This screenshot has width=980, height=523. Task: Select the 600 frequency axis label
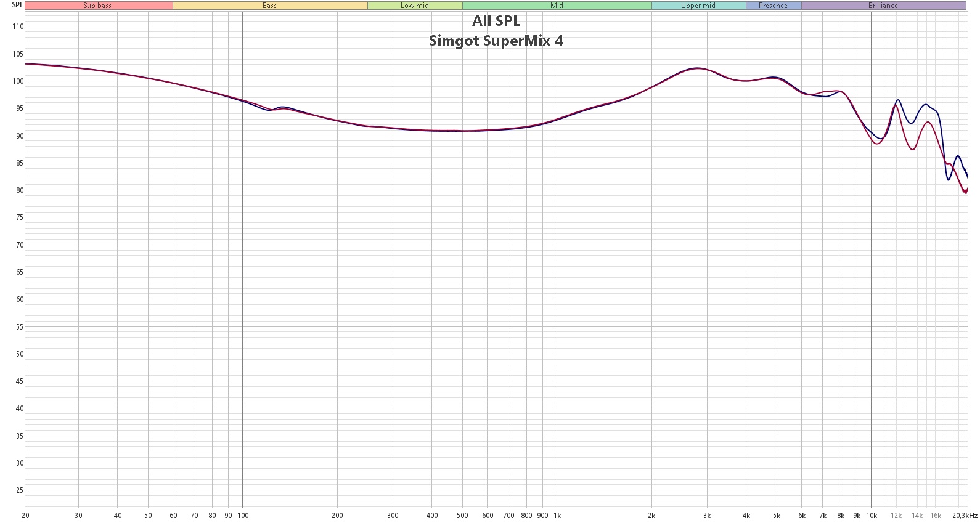(488, 516)
